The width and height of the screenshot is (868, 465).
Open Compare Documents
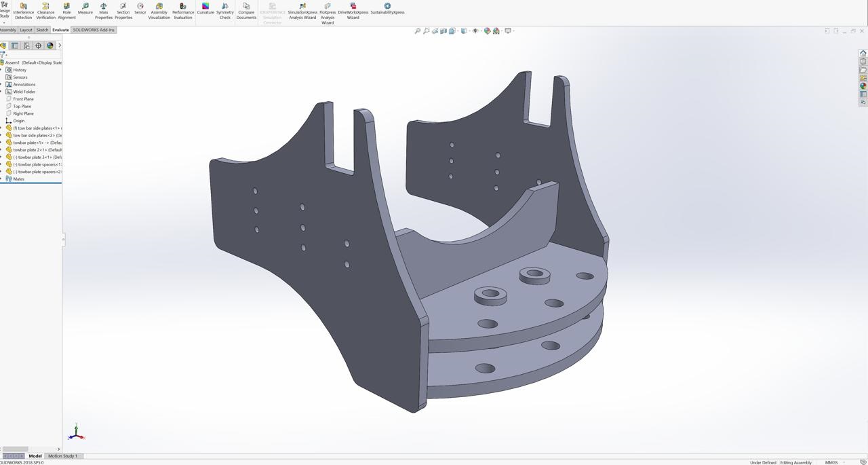pyautogui.click(x=246, y=11)
